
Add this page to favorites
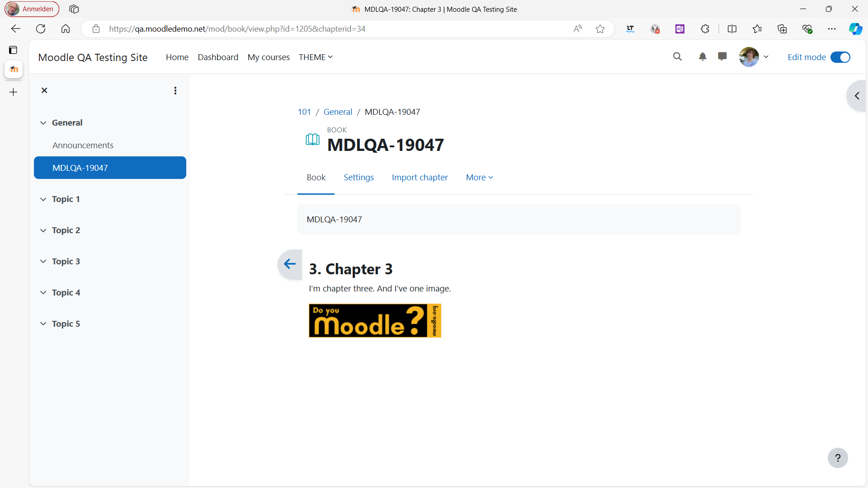[x=600, y=29]
